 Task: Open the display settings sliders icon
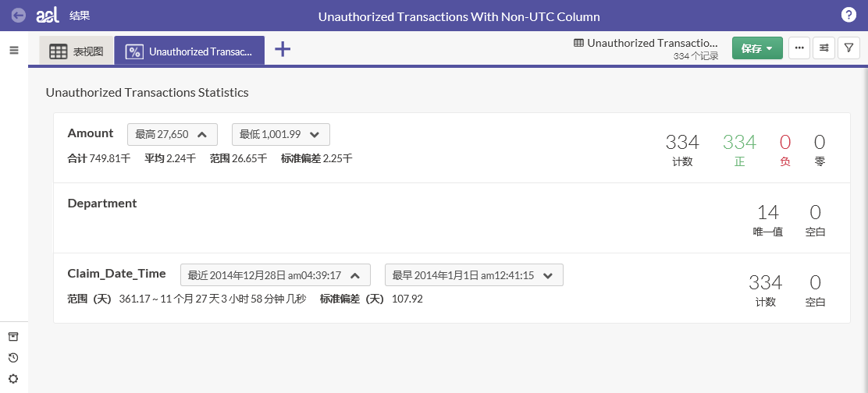(824, 48)
